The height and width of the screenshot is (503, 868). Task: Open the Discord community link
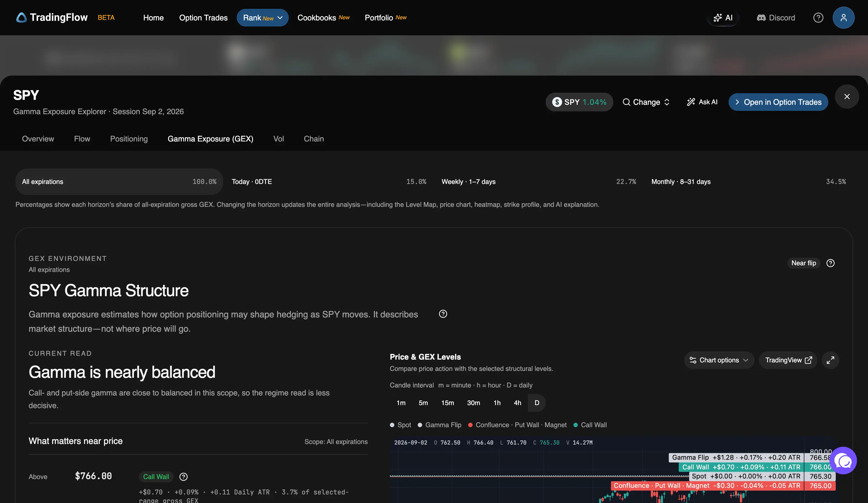click(776, 18)
